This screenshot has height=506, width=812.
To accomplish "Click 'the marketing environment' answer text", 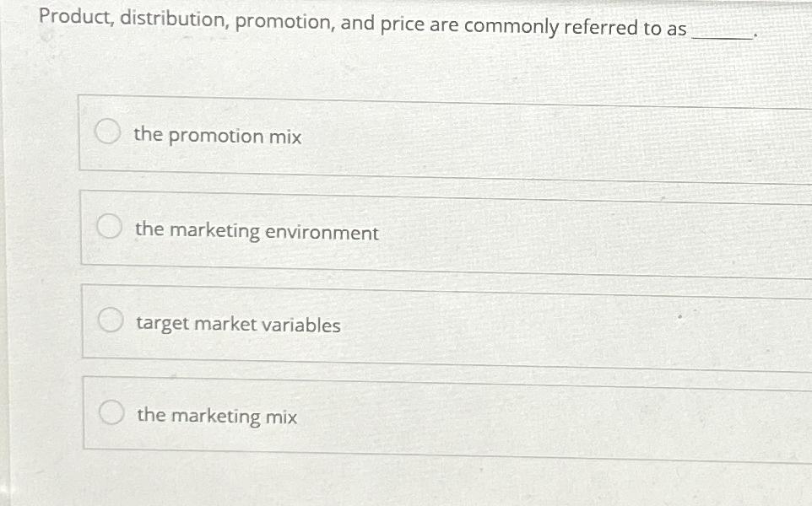I will [257, 231].
